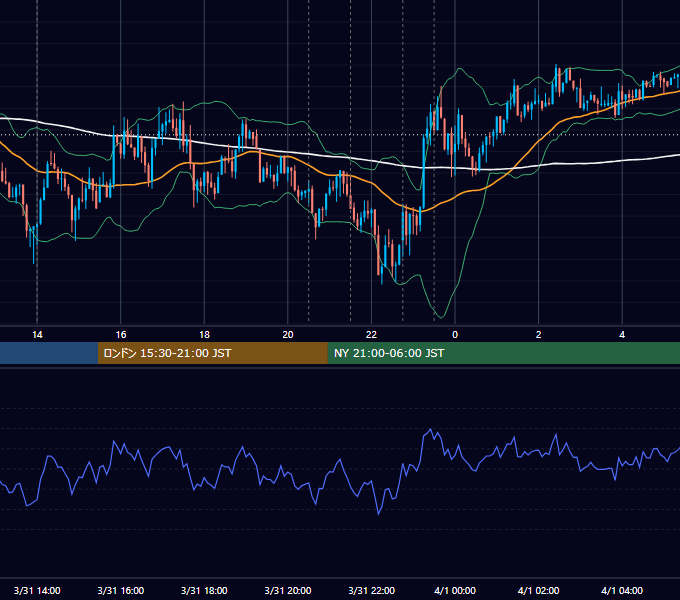Click the hour label 16 on price chart axis
The height and width of the screenshot is (600, 680).
click(x=121, y=335)
